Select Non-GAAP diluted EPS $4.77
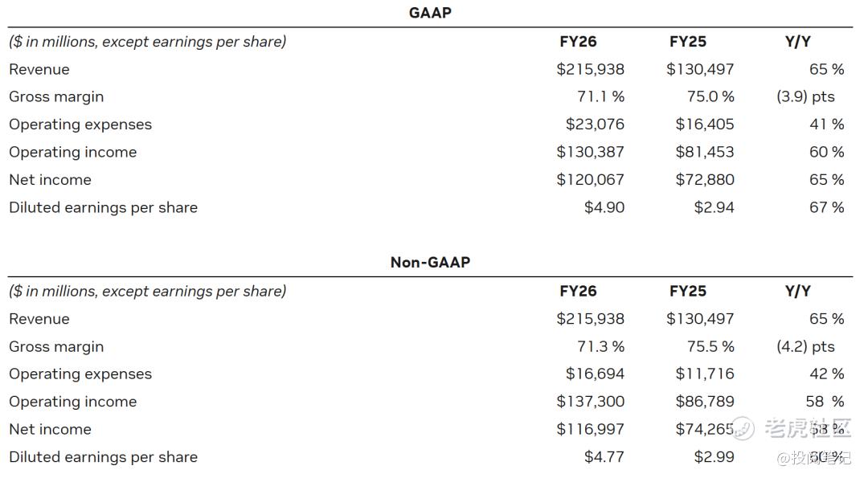This screenshot has height=478, width=868. pos(604,457)
